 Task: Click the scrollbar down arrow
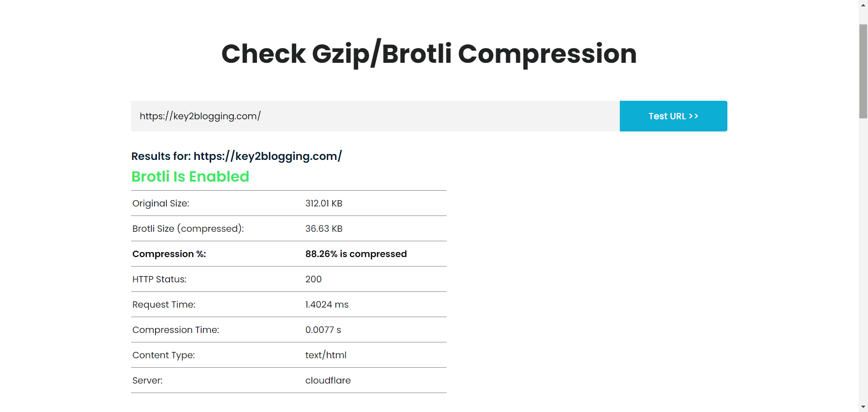coord(863,407)
